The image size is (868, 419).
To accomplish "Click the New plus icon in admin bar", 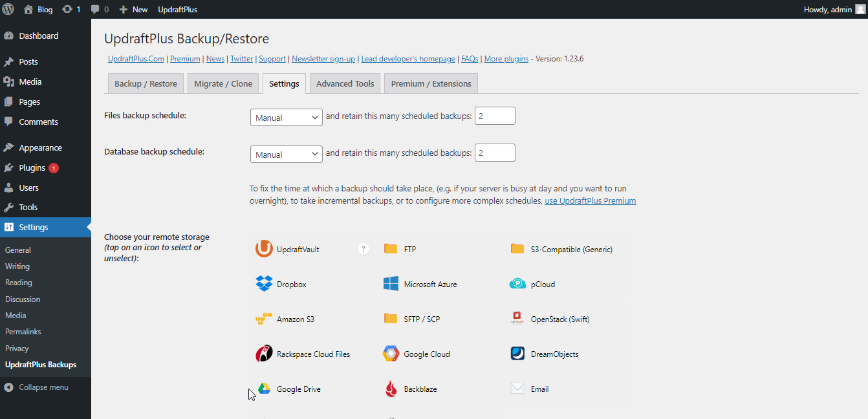I will click(x=124, y=9).
